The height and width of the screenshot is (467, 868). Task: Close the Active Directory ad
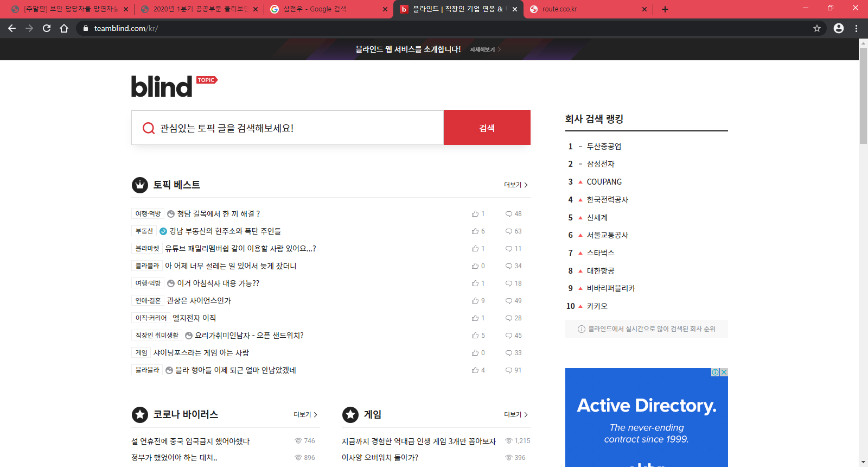[724, 372]
